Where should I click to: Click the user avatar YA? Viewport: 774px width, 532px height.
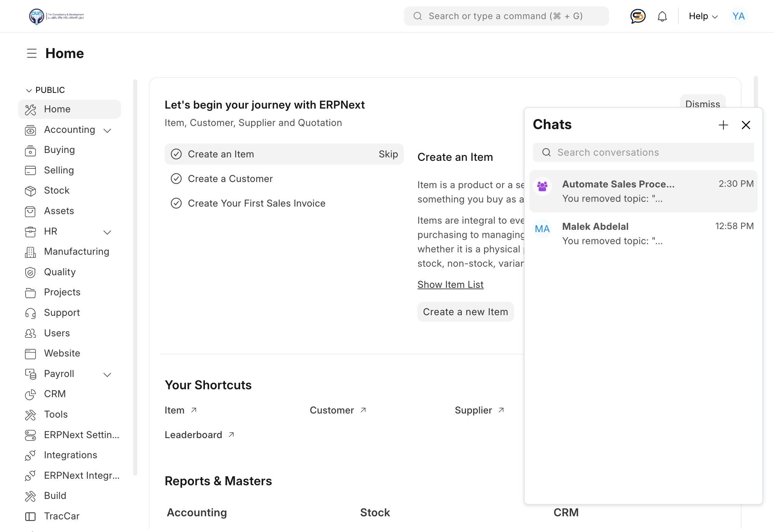point(738,16)
